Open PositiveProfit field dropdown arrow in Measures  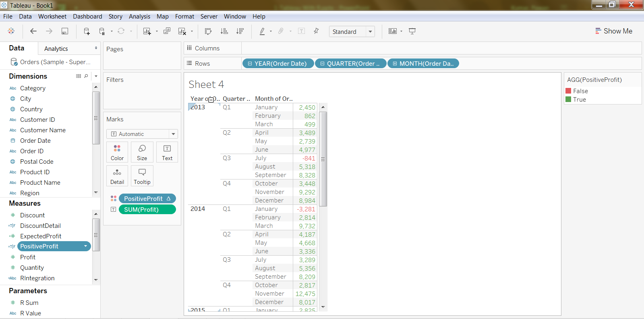85,246
